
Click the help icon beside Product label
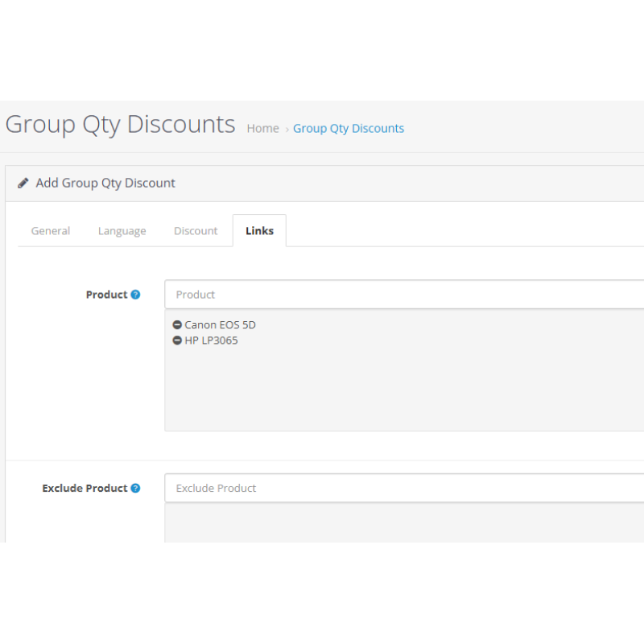click(135, 295)
